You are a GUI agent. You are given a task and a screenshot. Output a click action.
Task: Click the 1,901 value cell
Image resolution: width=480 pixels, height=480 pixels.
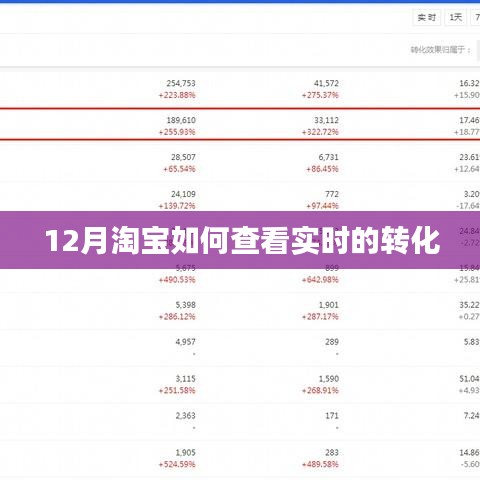(328, 305)
